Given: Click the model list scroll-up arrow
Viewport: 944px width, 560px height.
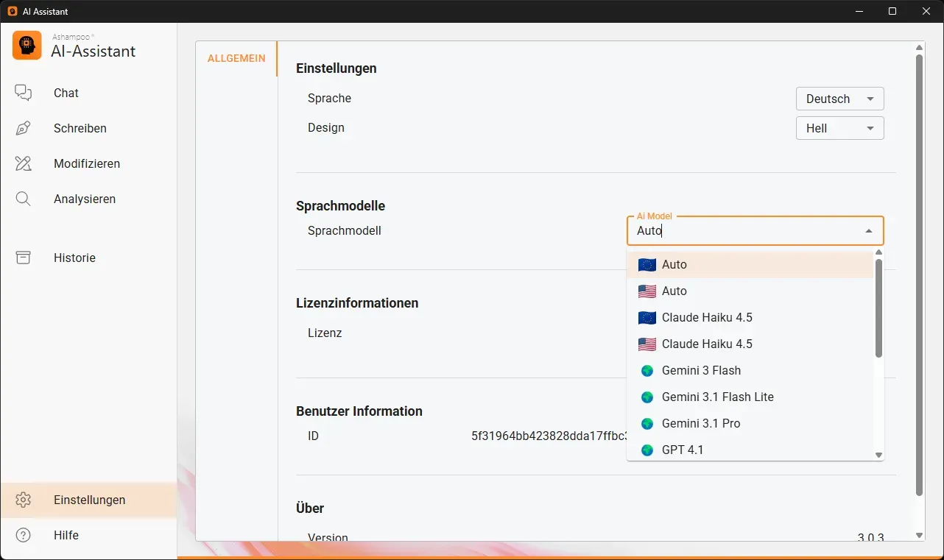Looking at the screenshot, I should (x=878, y=252).
